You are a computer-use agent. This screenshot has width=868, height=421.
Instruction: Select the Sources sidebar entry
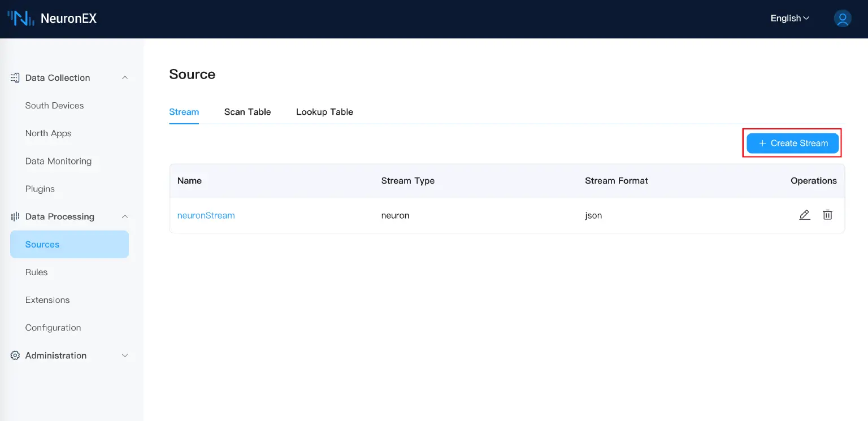tap(42, 244)
